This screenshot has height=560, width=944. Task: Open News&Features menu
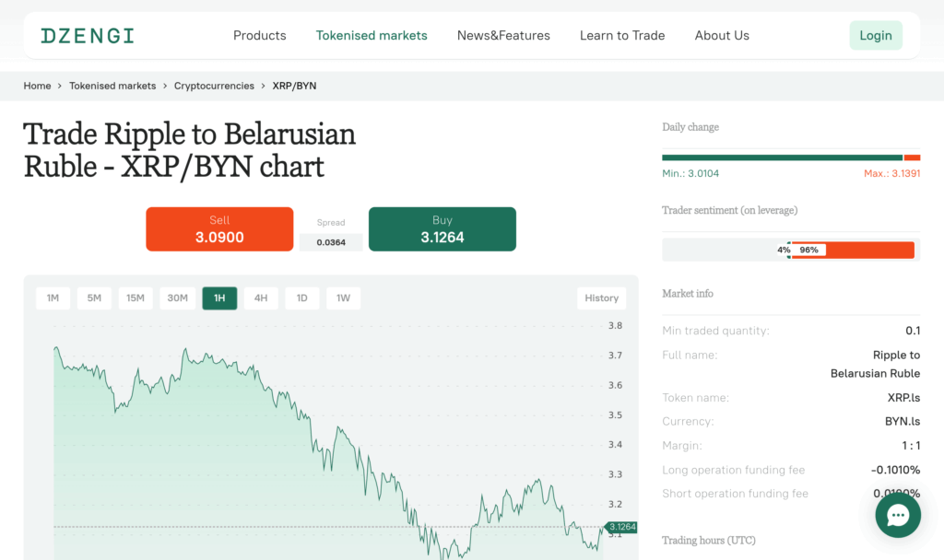[503, 36]
